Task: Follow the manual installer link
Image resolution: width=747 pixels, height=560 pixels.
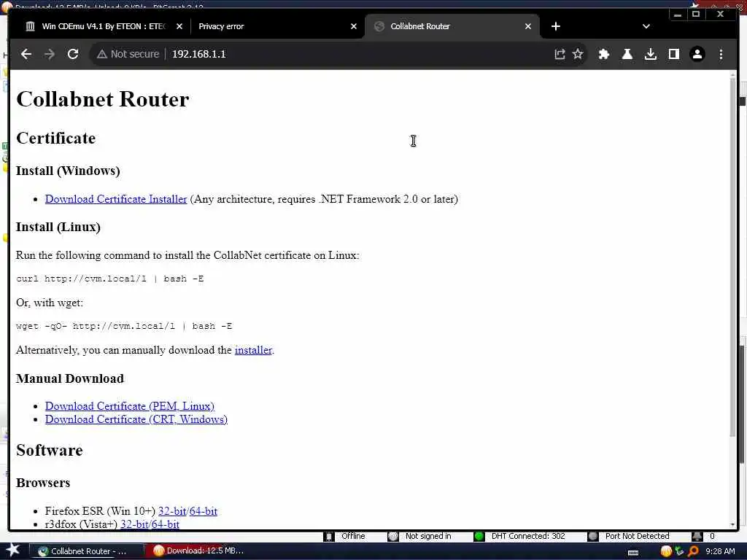Action: [253, 350]
